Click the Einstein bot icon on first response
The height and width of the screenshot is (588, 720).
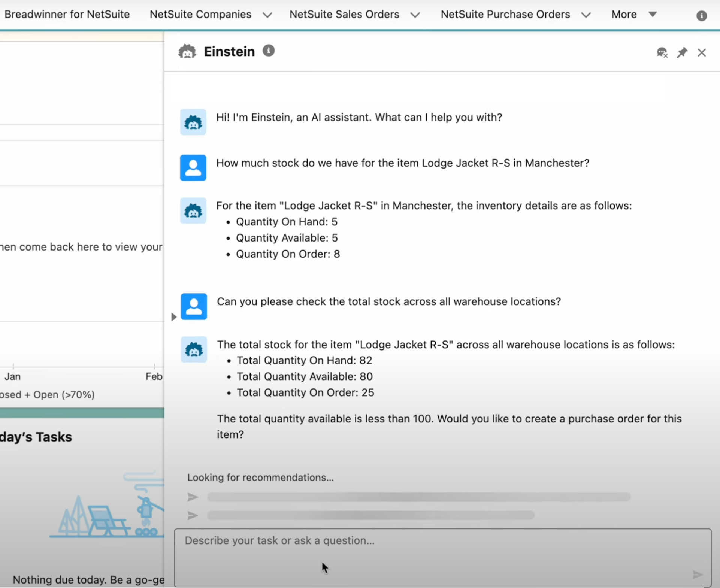(193, 122)
